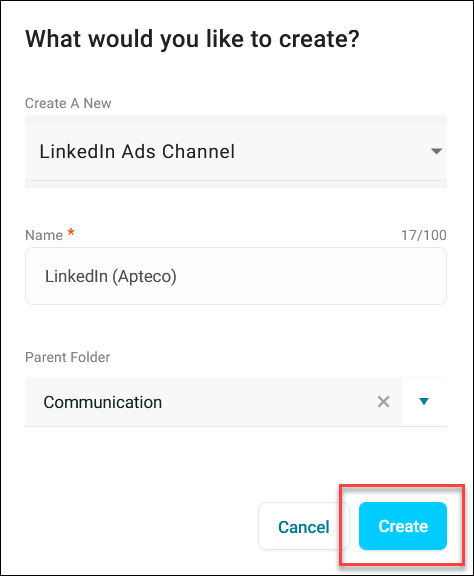474x576 pixels.
Task: Click the Name field label
Action: click(x=44, y=235)
